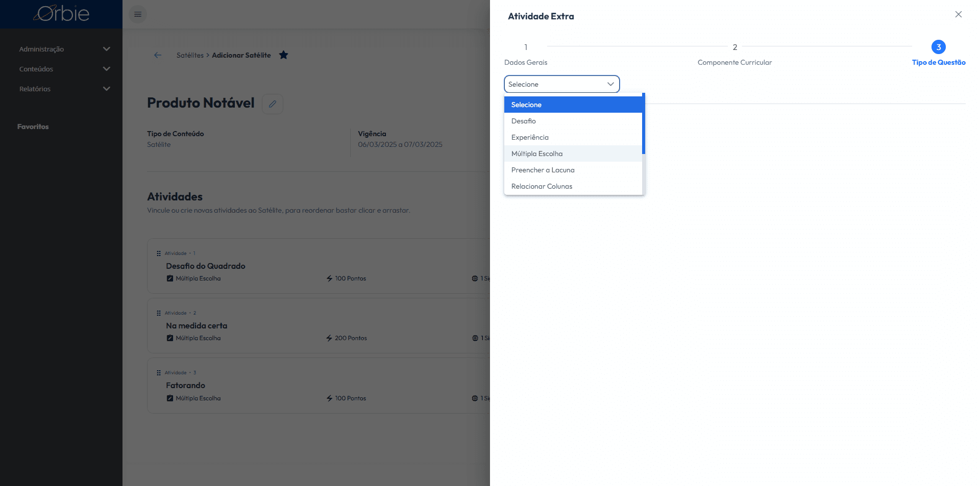Open the Desafio do Quadrado activity
The image size is (980, 486).
pos(205,266)
